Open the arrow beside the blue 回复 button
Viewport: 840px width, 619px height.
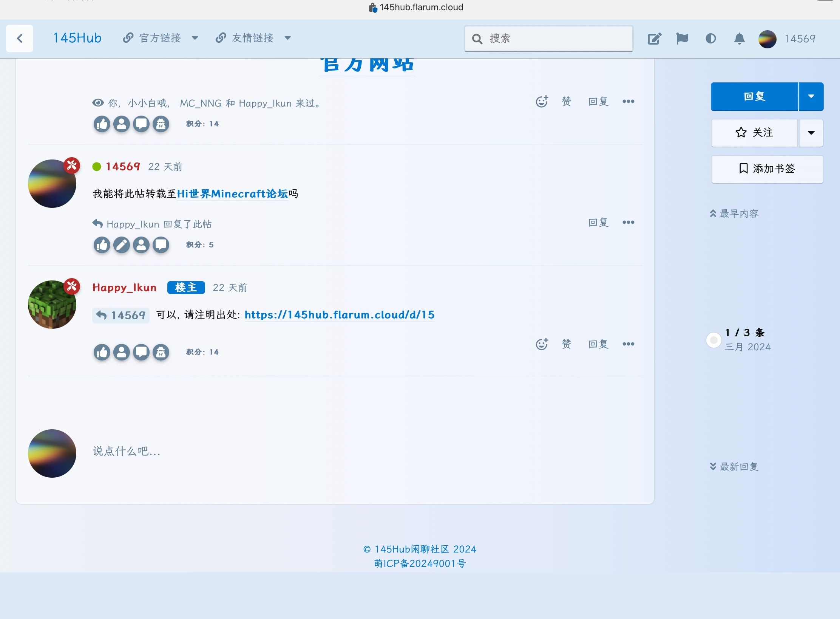click(x=811, y=96)
